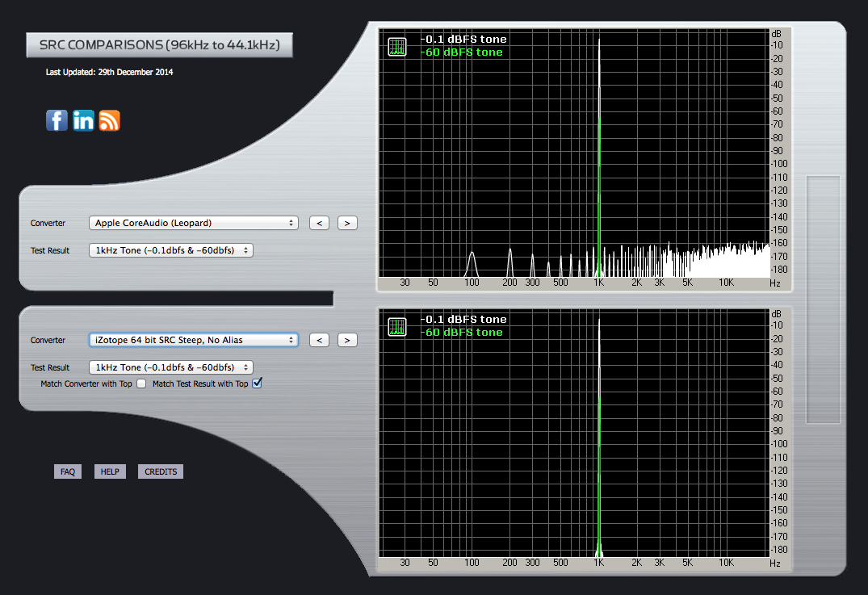Screen dimensions: 868x595
Task: Open the RSS feed icon
Action: point(110,120)
